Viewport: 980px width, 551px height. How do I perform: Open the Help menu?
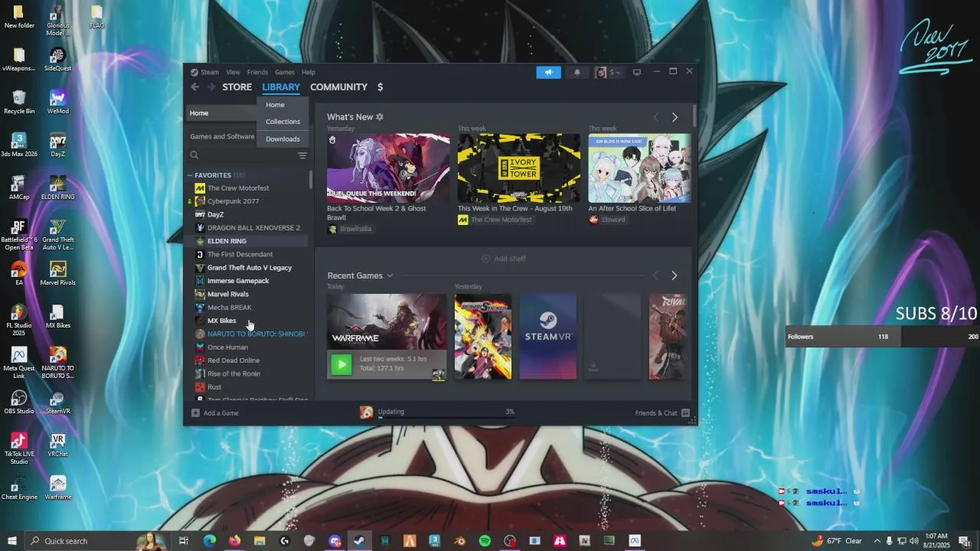(309, 72)
